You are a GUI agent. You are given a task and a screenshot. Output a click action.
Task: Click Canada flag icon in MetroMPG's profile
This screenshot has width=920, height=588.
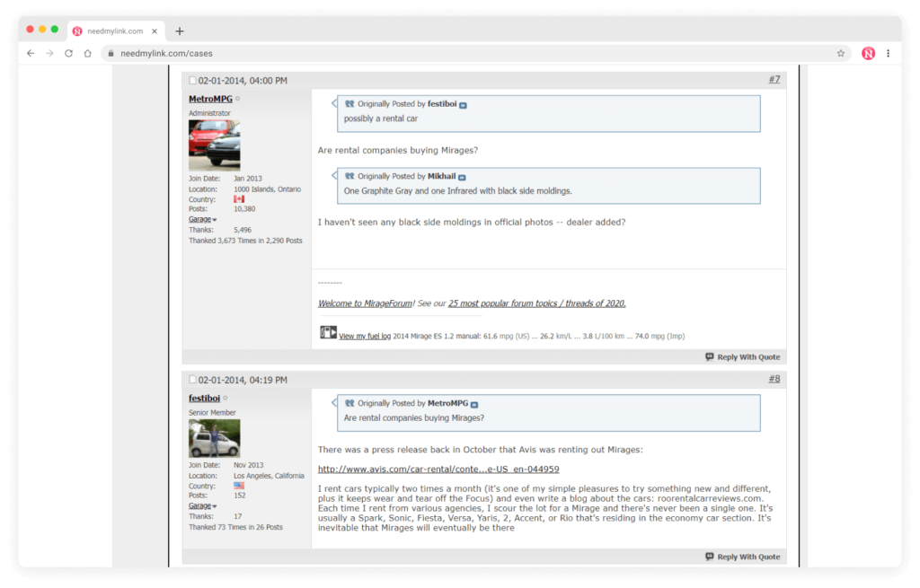tap(237, 199)
